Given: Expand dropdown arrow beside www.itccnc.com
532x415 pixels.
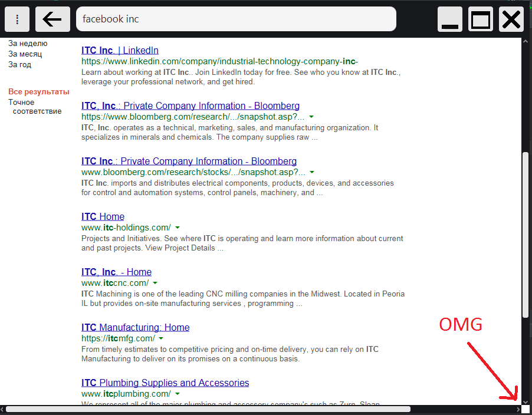Looking at the screenshot, I should pyautogui.click(x=155, y=283).
